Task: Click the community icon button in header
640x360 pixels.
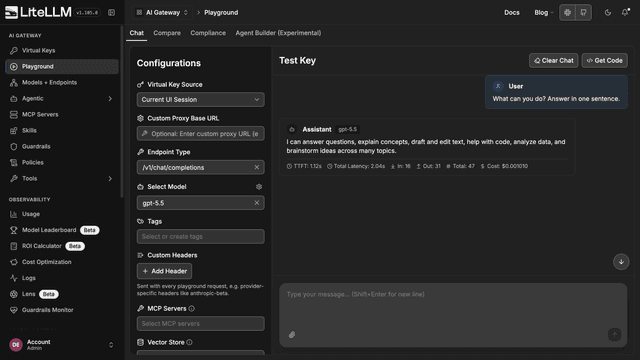Action: coord(567,13)
